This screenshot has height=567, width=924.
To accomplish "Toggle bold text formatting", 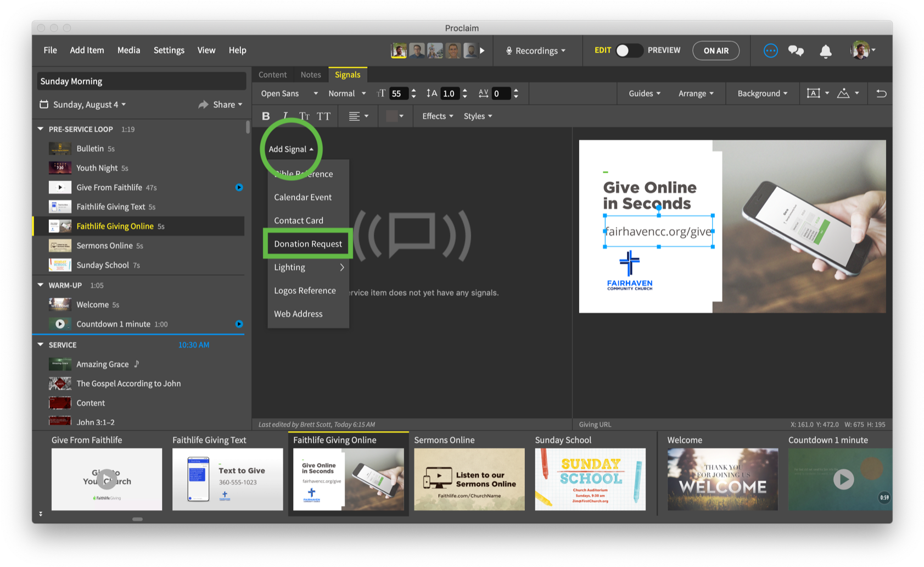I will [266, 116].
